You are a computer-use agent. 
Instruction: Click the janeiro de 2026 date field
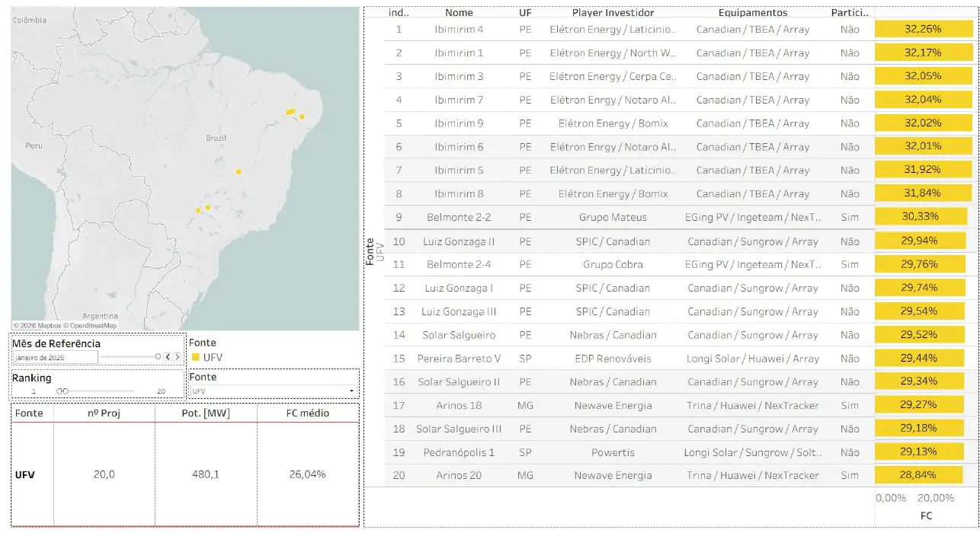pos(55,357)
